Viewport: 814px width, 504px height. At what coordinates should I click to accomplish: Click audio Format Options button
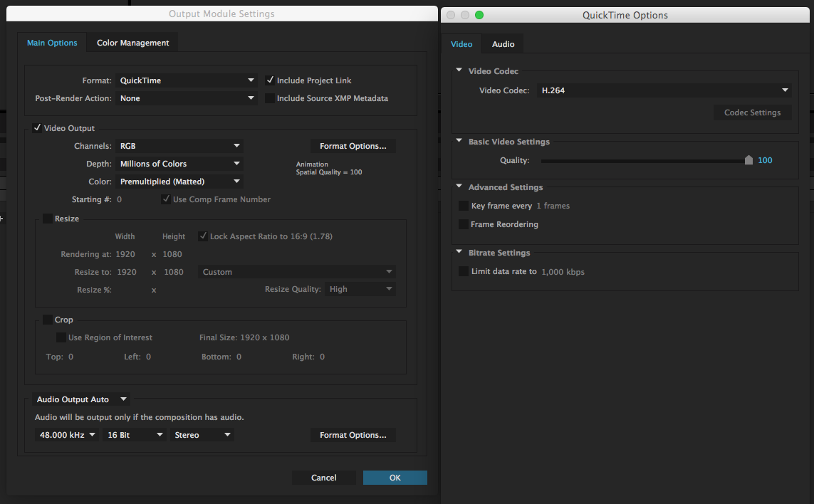coord(353,434)
